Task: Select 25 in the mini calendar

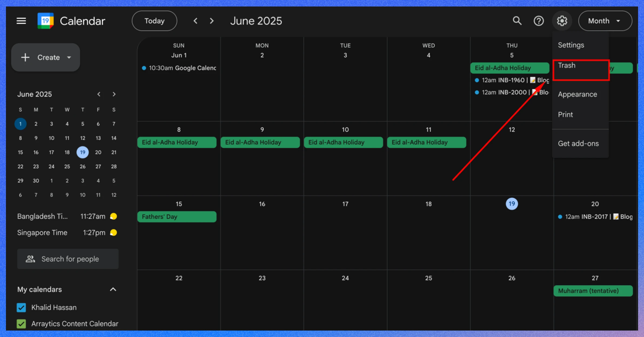Action: (x=67, y=166)
